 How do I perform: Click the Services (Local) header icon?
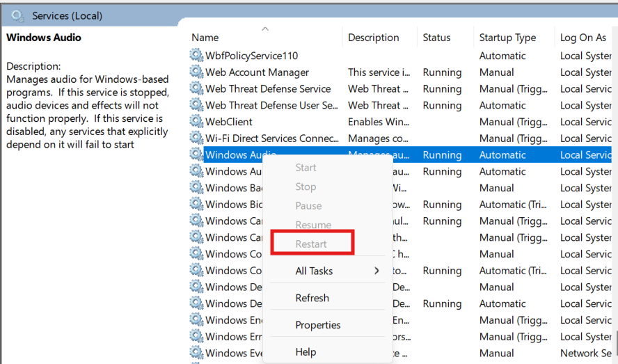[x=17, y=16]
